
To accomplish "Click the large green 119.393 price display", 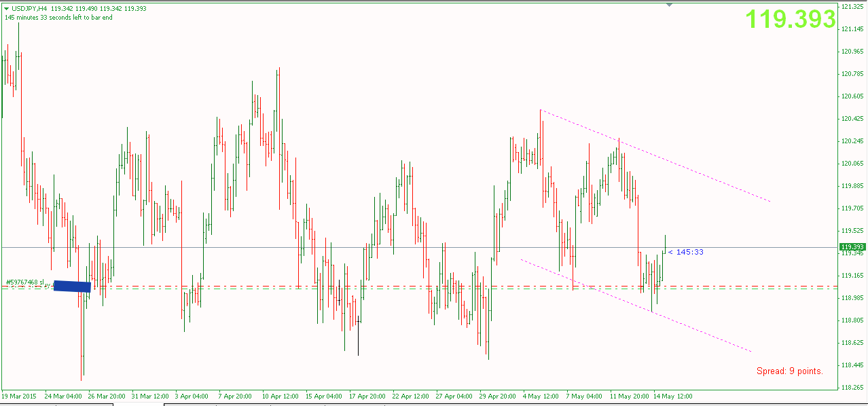I will tap(790, 20).
